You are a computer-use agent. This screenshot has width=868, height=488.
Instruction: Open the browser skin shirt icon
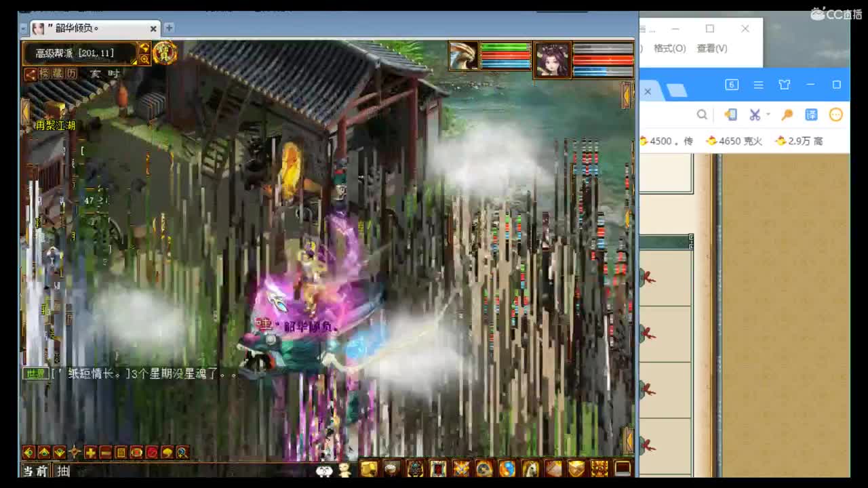785,85
